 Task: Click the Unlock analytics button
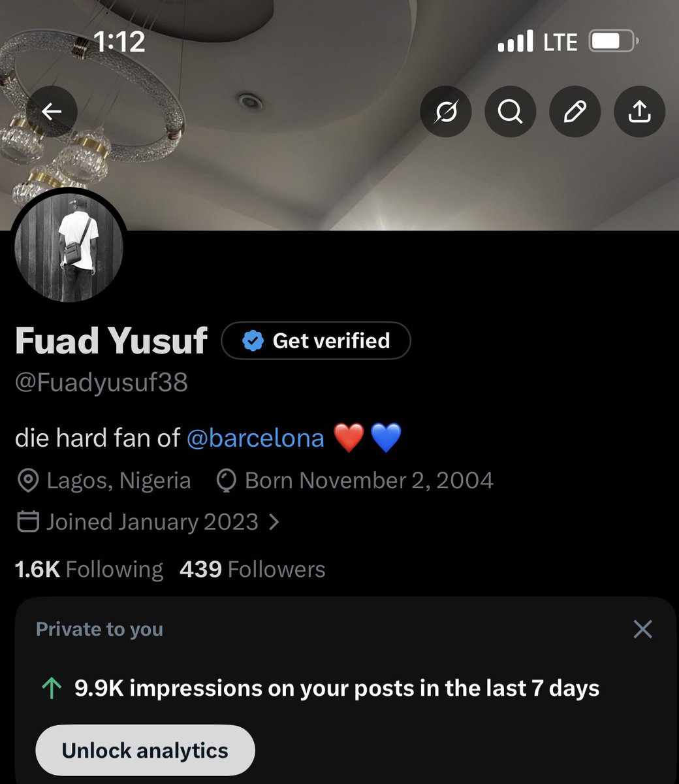(x=145, y=750)
